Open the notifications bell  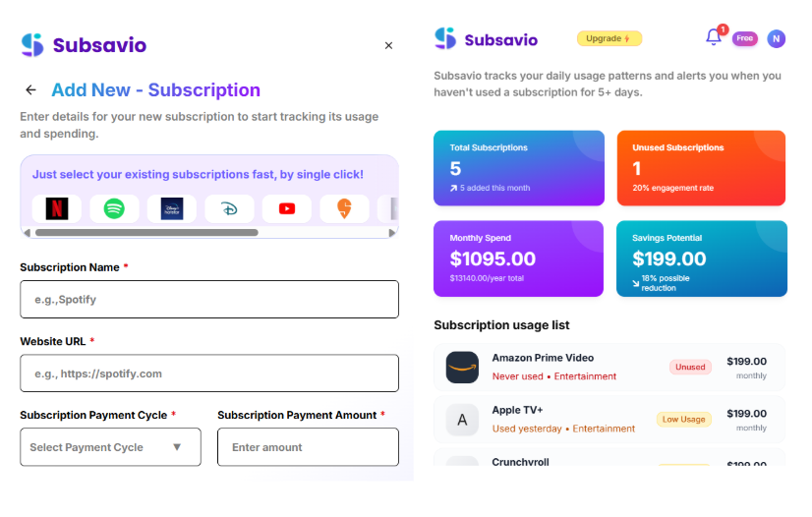tap(714, 37)
